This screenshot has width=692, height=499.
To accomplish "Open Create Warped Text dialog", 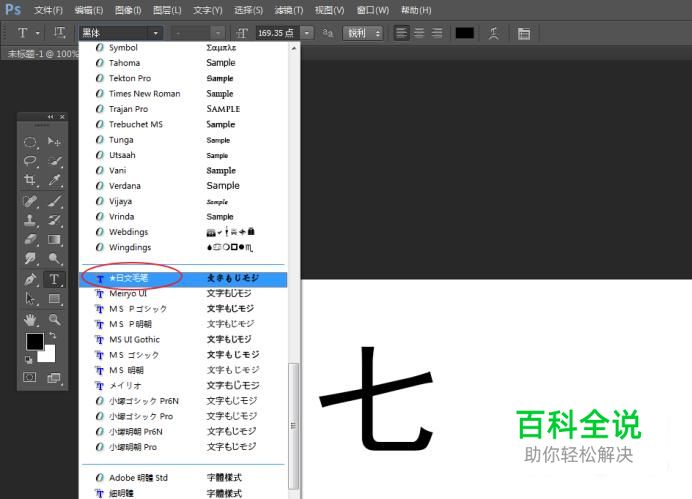I will point(494,33).
